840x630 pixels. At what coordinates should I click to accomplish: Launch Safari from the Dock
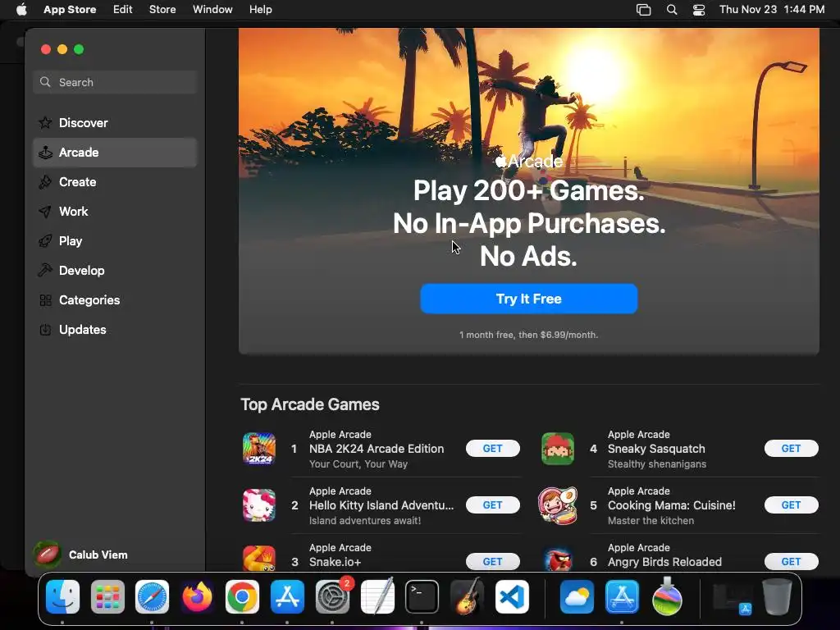tap(152, 596)
